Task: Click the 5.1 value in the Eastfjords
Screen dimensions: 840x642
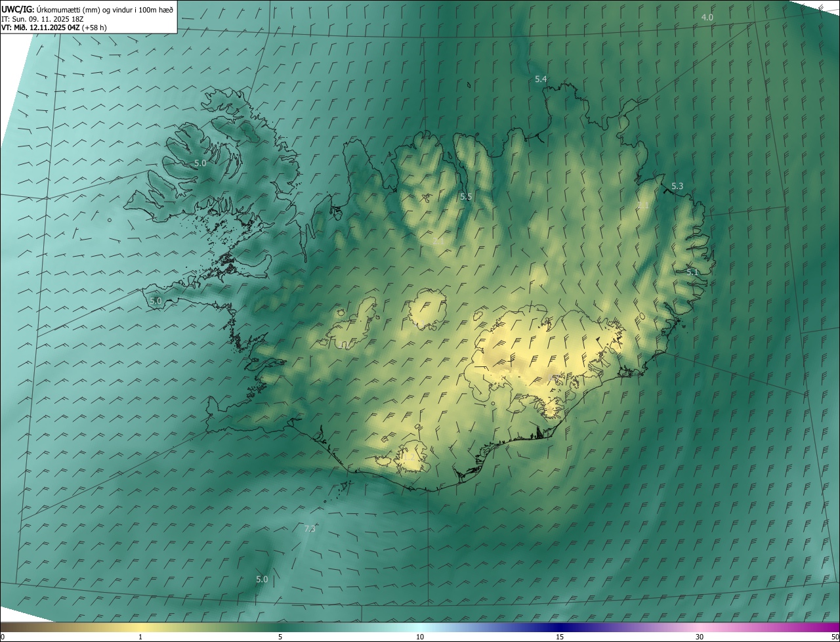Action: click(692, 272)
